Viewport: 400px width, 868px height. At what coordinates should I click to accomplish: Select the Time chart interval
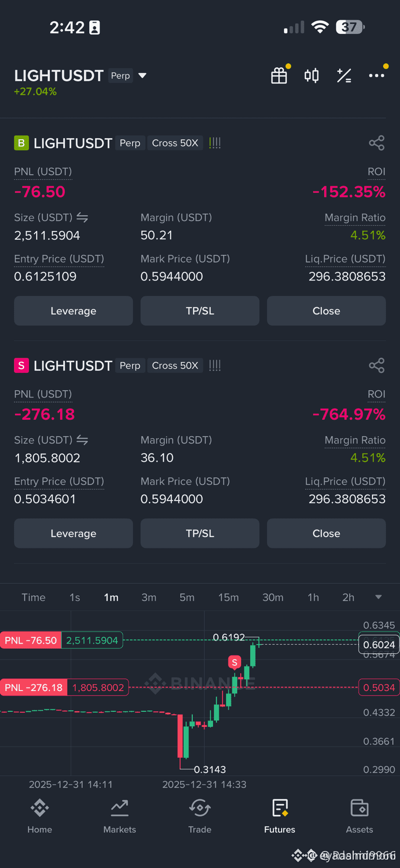pos(33,597)
